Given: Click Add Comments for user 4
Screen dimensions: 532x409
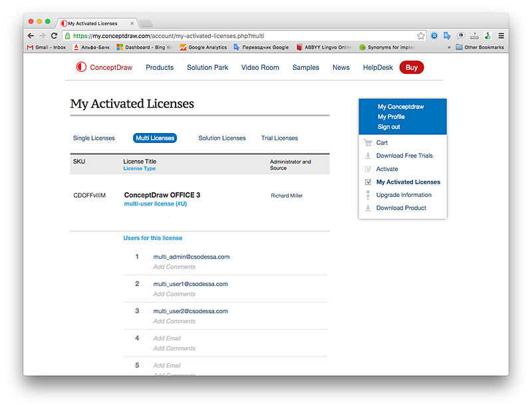Looking at the screenshot, I should coord(174,348).
